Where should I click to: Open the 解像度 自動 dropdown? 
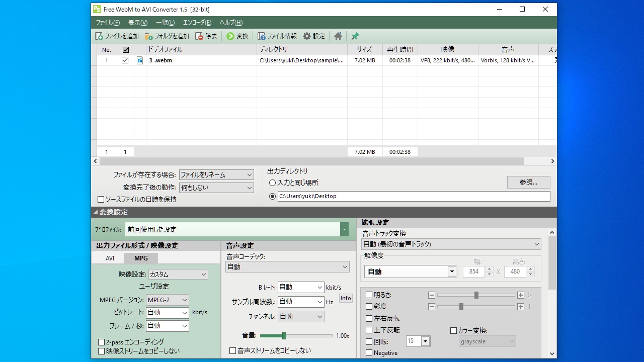(410, 271)
